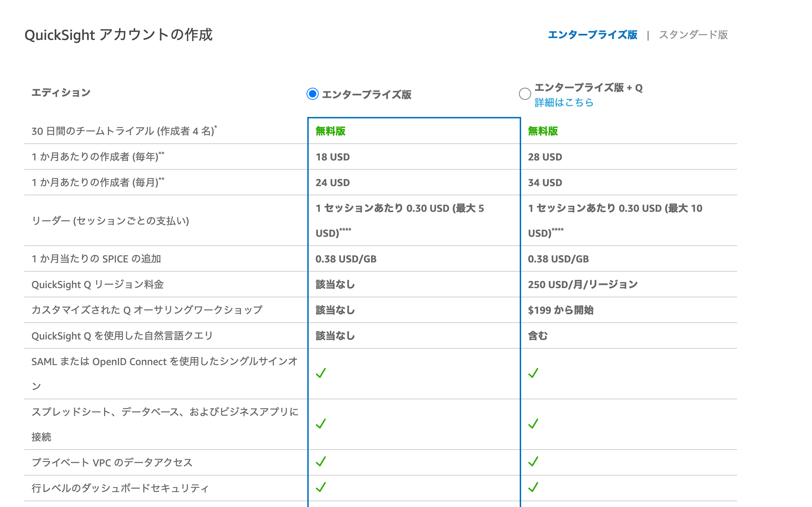Click the 1 か月当たりの SPICE の追加 label
The width and height of the screenshot is (812, 507).
click(96, 259)
